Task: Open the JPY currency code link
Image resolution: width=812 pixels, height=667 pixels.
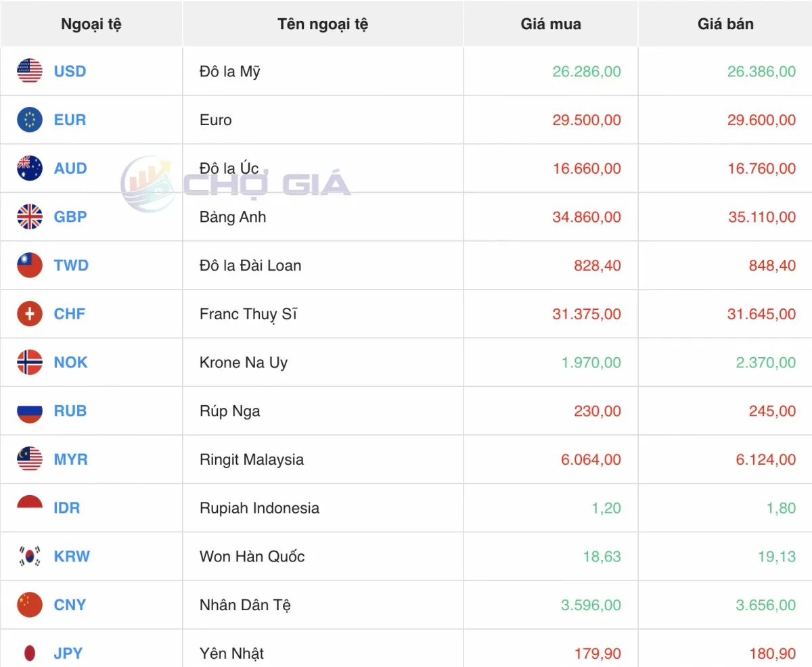Action: [x=68, y=653]
